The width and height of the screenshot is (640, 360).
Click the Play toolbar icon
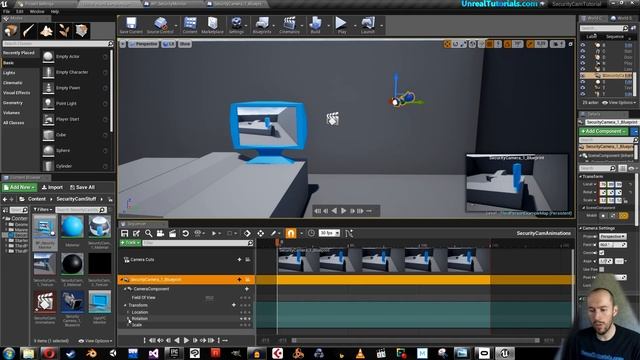[x=342, y=25]
